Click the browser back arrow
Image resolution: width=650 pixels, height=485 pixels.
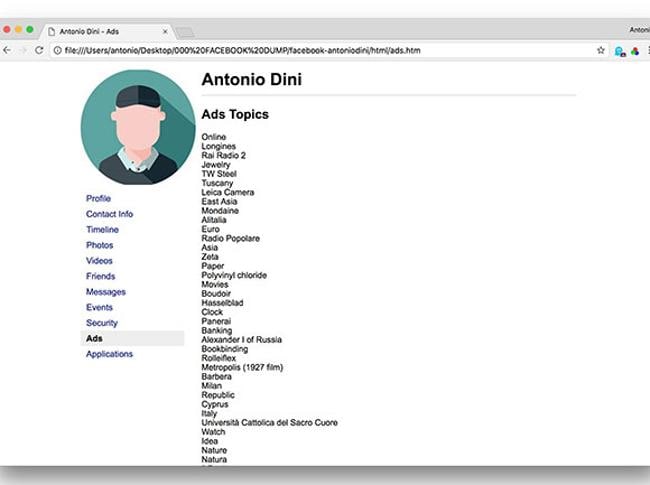tap(7, 50)
